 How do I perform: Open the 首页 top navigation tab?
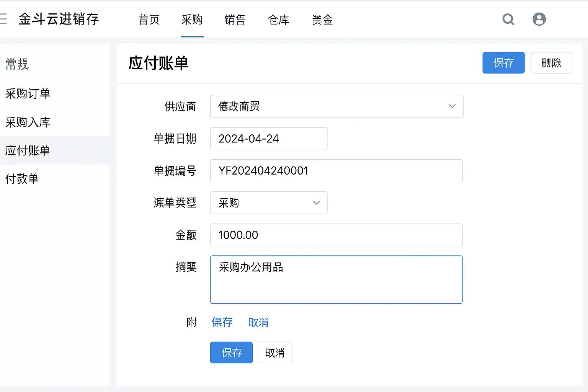click(x=149, y=20)
